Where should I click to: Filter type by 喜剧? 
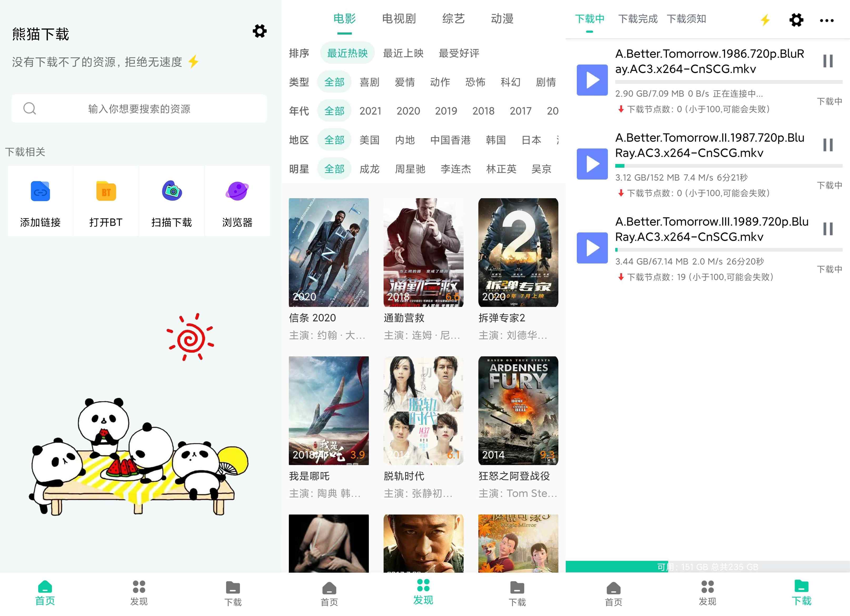click(x=369, y=82)
